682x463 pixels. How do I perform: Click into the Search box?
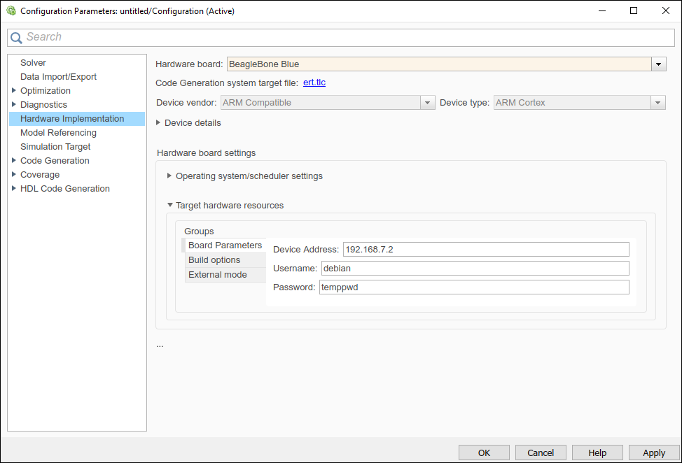point(340,37)
